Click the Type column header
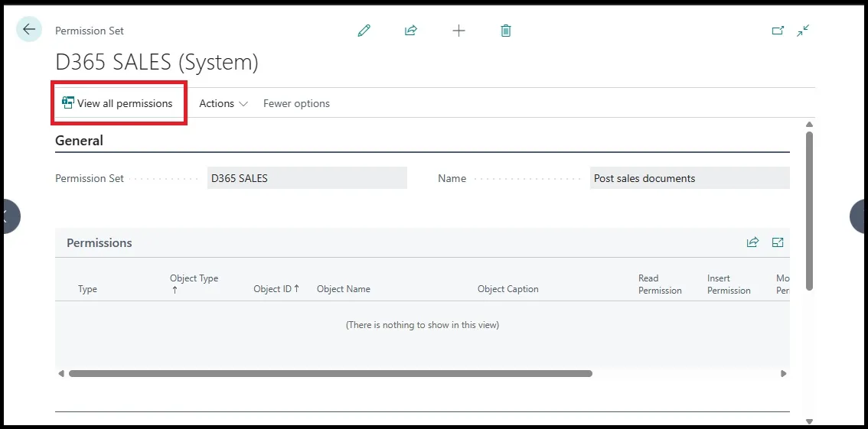 click(87, 289)
